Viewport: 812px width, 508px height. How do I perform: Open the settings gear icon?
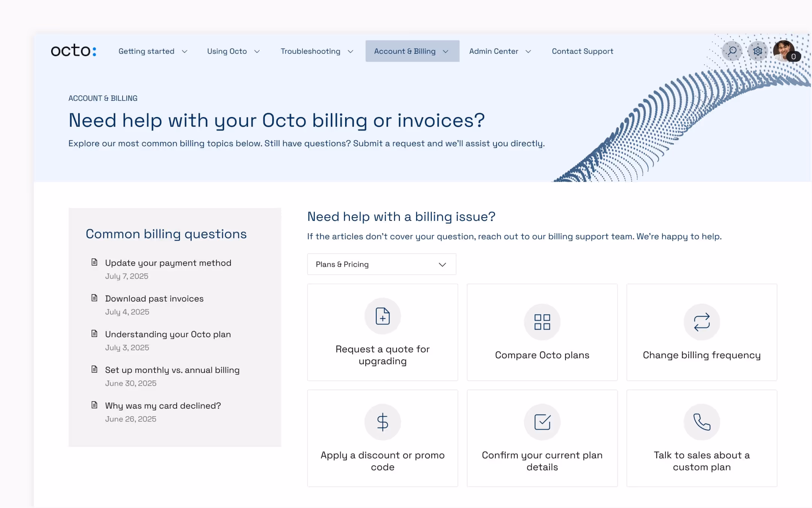click(757, 51)
